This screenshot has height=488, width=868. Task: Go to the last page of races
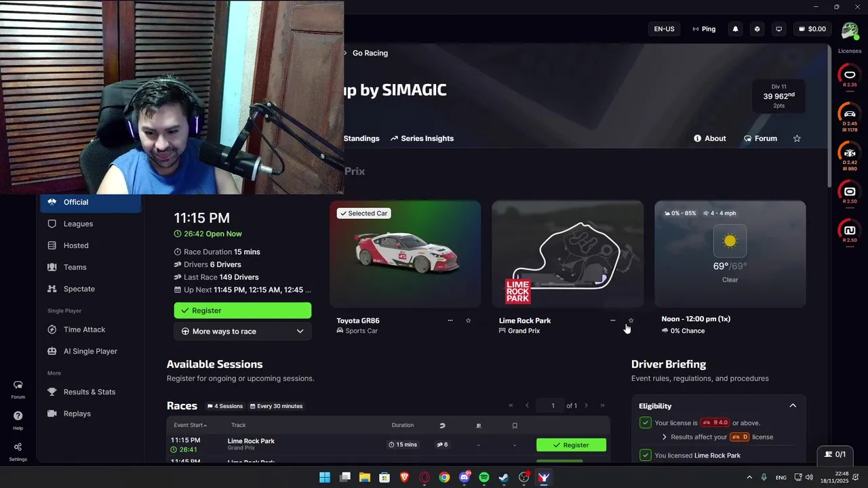tap(602, 405)
